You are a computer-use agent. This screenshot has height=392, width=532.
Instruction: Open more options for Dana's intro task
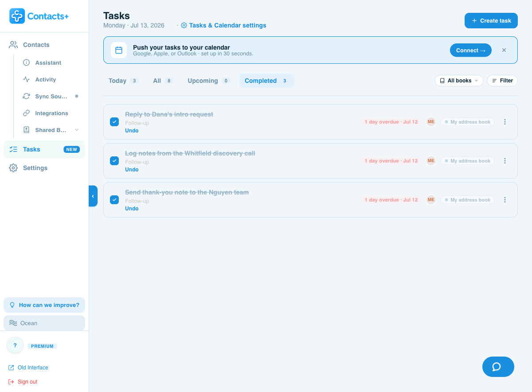505,122
